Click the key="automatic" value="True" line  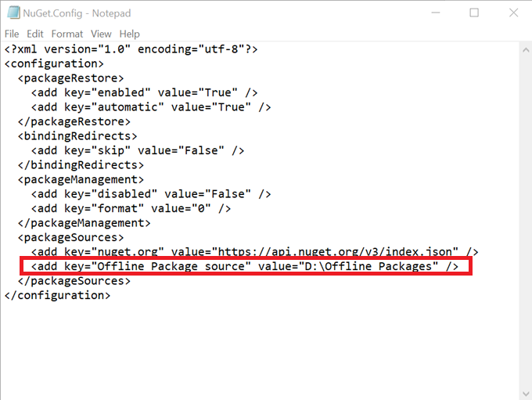point(151,107)
